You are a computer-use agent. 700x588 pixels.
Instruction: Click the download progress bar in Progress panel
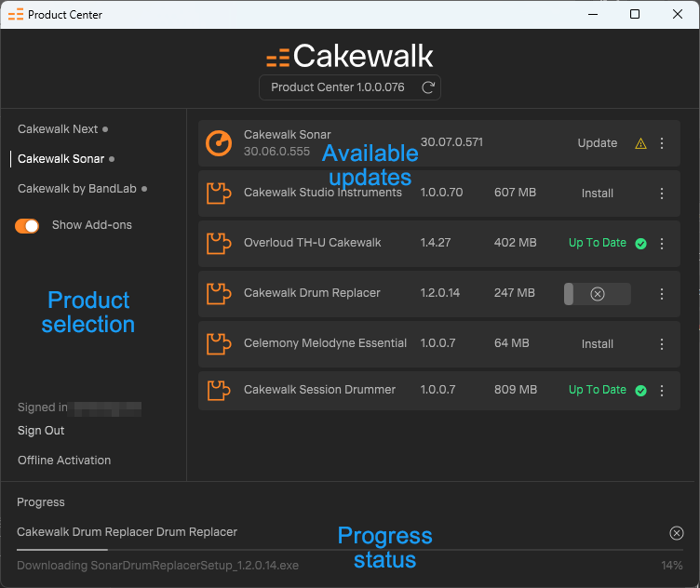click(350, 550)
